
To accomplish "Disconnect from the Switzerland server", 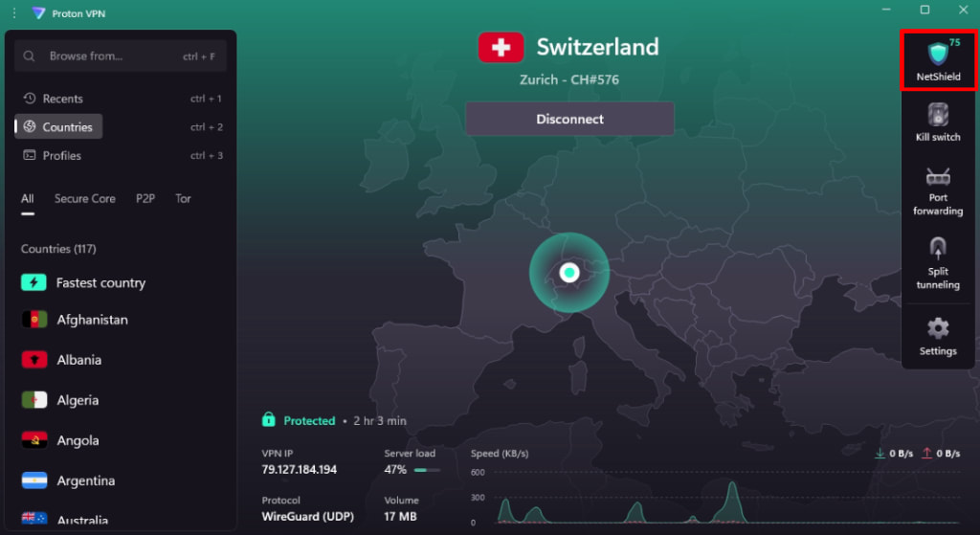I will click(569, 119).
